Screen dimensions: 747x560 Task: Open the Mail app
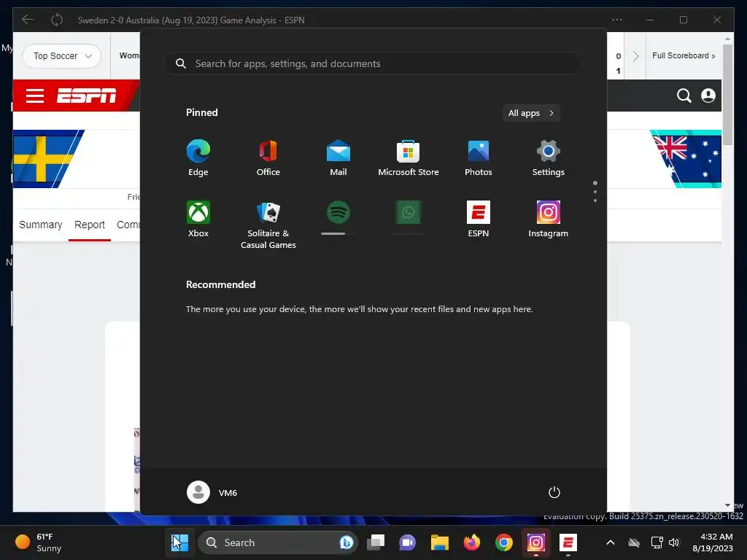338,158
